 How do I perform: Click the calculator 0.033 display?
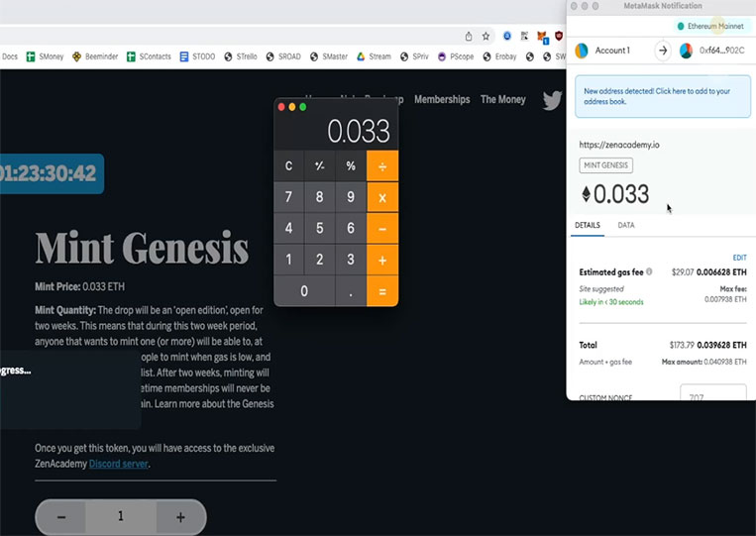click(x=359, y=131)
